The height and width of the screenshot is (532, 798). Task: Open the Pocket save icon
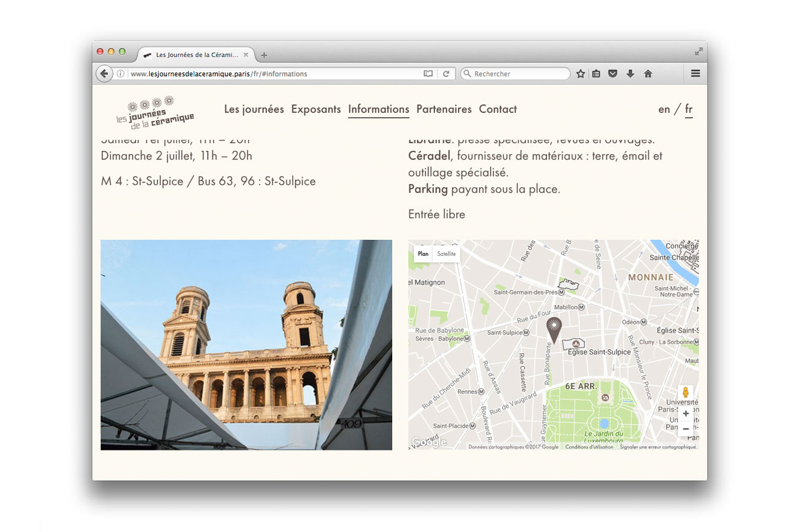coord(613,74)
